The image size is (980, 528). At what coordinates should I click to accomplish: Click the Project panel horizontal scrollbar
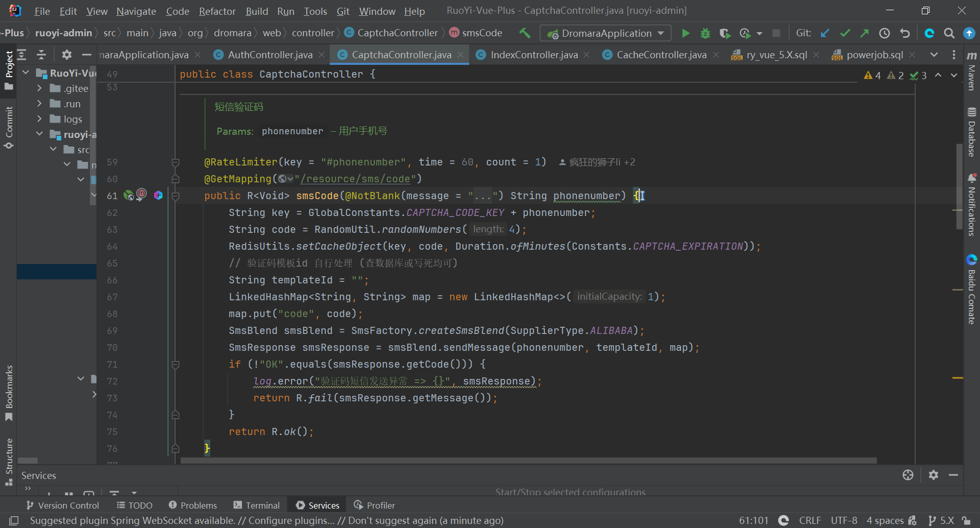pos(28,461)
